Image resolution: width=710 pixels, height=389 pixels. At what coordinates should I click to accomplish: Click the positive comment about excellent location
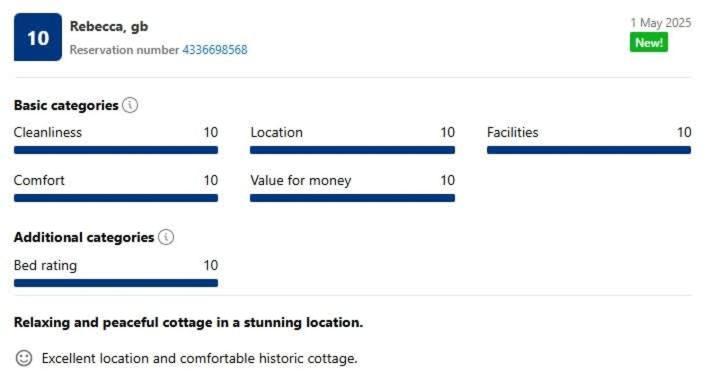pos(199,359)
